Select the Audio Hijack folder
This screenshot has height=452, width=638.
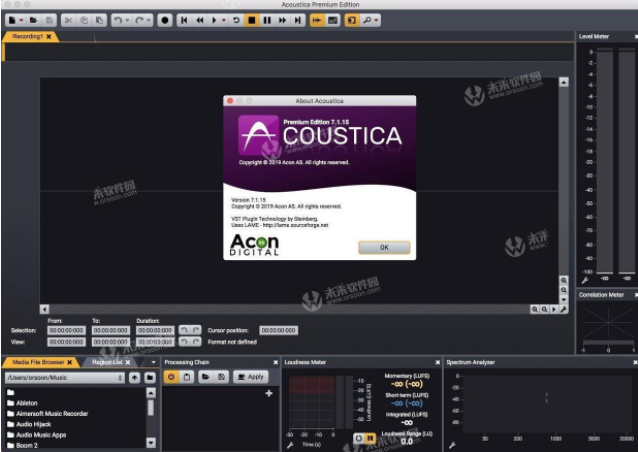(29, 424)
